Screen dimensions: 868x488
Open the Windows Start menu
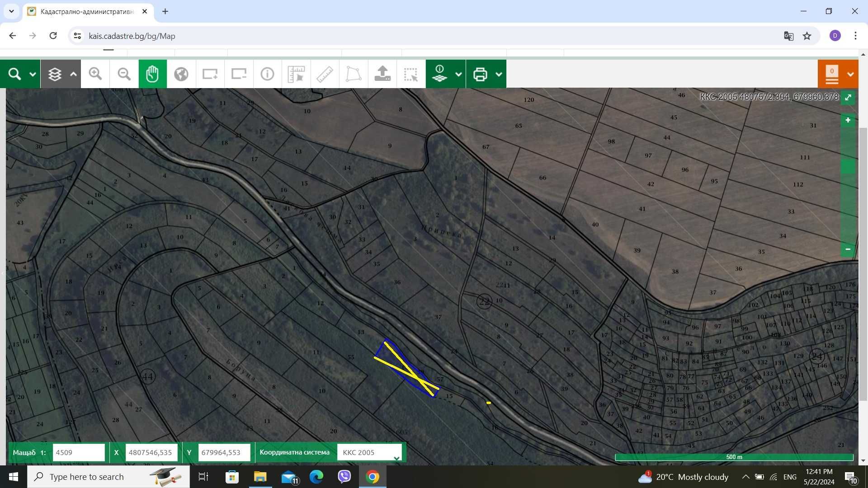[x=14, y=477]
